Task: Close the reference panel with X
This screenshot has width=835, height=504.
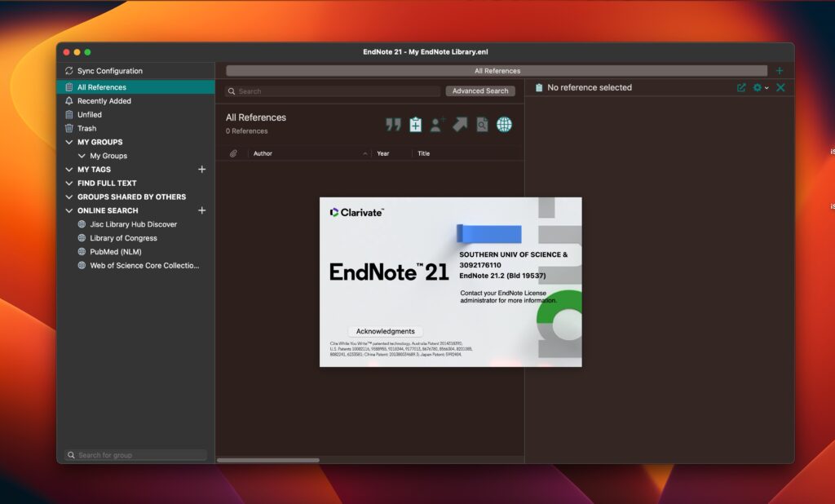Action: click(x=780, y=87)
